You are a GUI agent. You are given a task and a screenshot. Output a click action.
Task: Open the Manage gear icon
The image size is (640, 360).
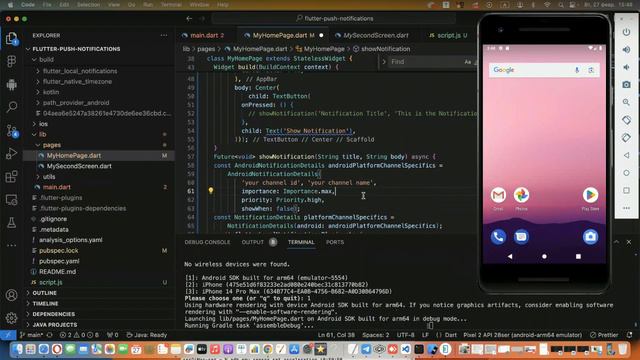point(11,318)
